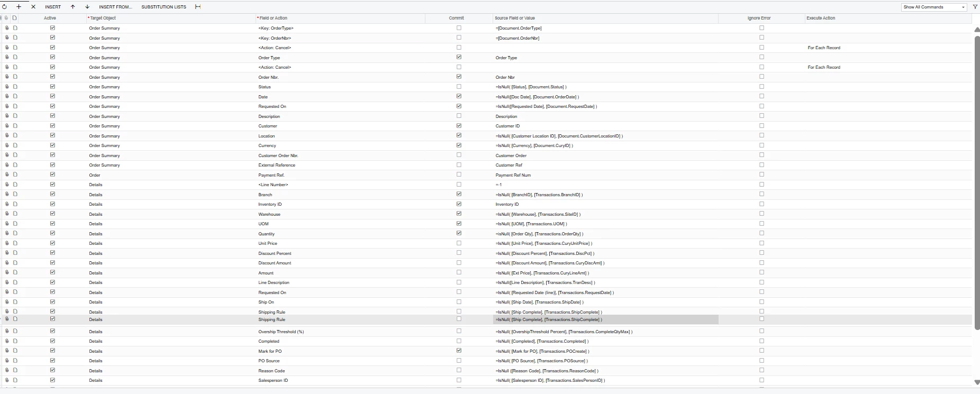This screenshot has width=980, height=394.
Task: Open attachments for Warehouse row
Action: (7, 214)
